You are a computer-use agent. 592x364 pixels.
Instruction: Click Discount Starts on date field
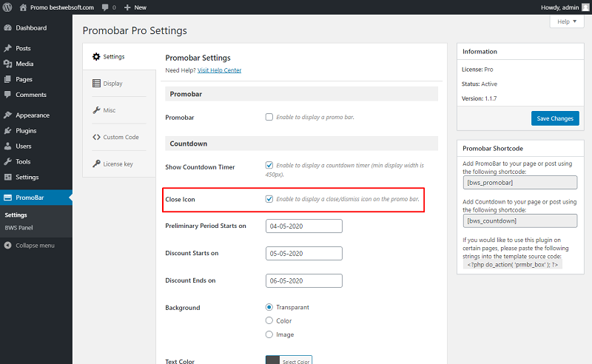click(304, 253)
